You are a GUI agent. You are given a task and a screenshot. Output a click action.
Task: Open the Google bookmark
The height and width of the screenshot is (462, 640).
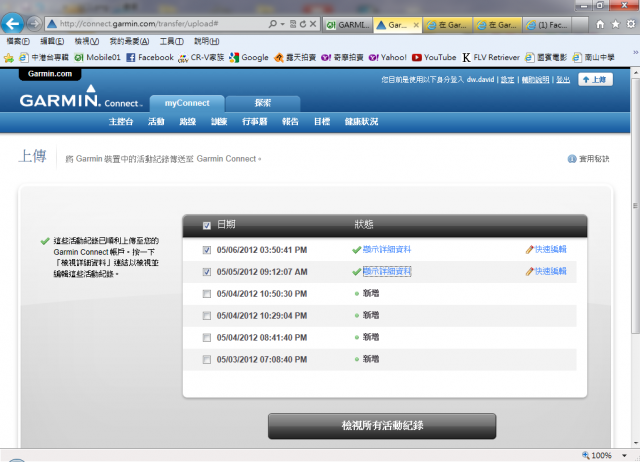(249, 58)
